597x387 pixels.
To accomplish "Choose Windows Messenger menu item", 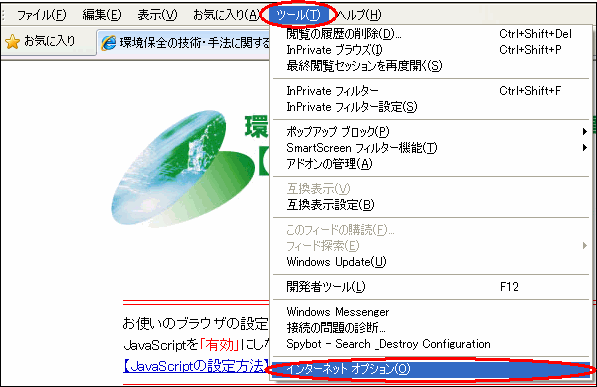I will coord(431,312).
